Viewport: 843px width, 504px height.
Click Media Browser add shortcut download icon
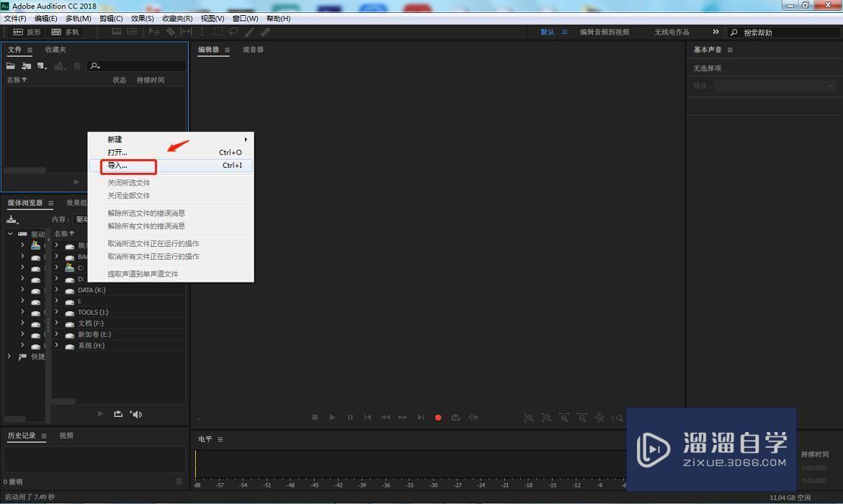click(12, 219)
